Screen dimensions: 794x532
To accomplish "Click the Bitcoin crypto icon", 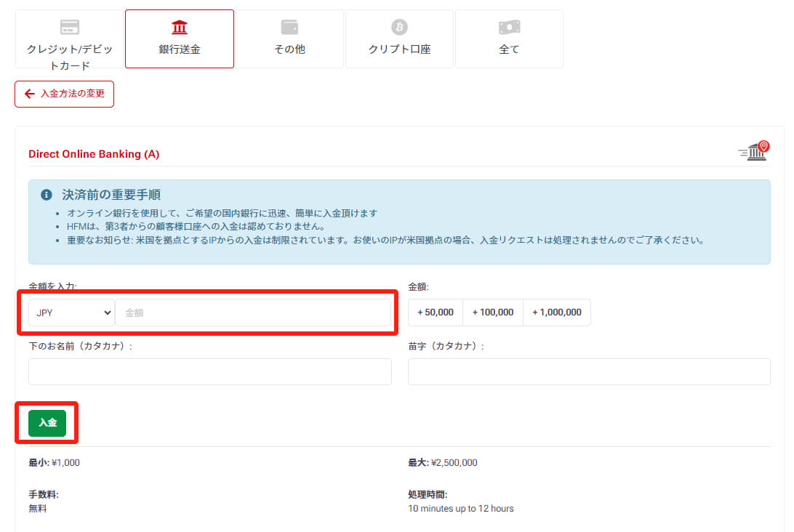I will (399, 28).
